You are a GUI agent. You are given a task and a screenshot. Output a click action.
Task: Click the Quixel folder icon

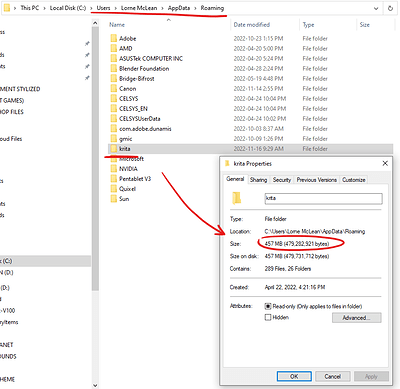[x=114, y=188]
